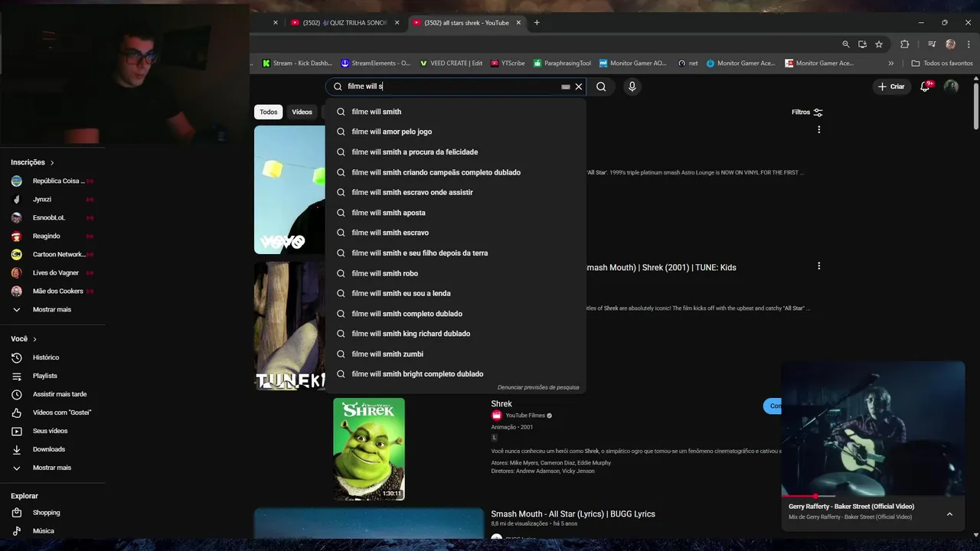The image size is (980, 551).
Task: Open more options for the first video result
Action: (x=818, y=129)
